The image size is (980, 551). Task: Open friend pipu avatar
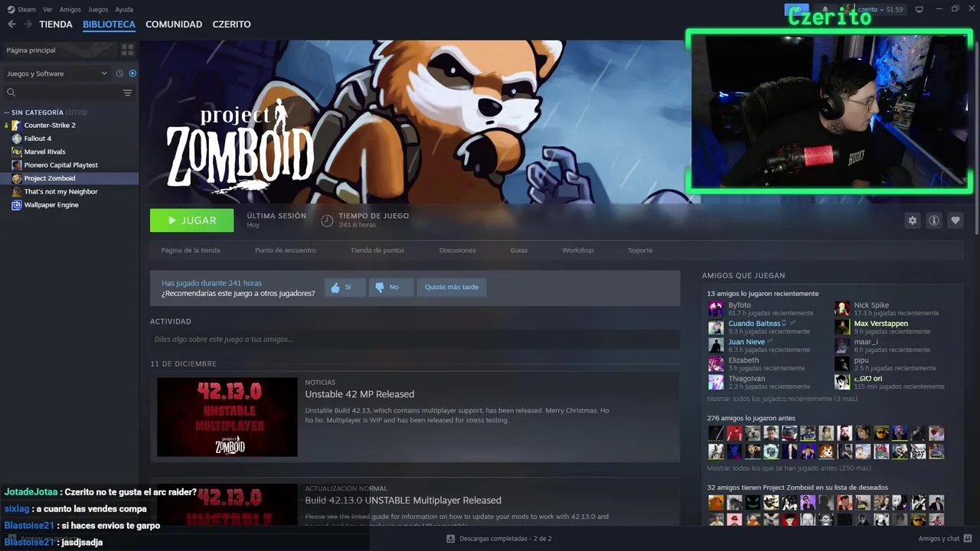[x=842, y=364]
